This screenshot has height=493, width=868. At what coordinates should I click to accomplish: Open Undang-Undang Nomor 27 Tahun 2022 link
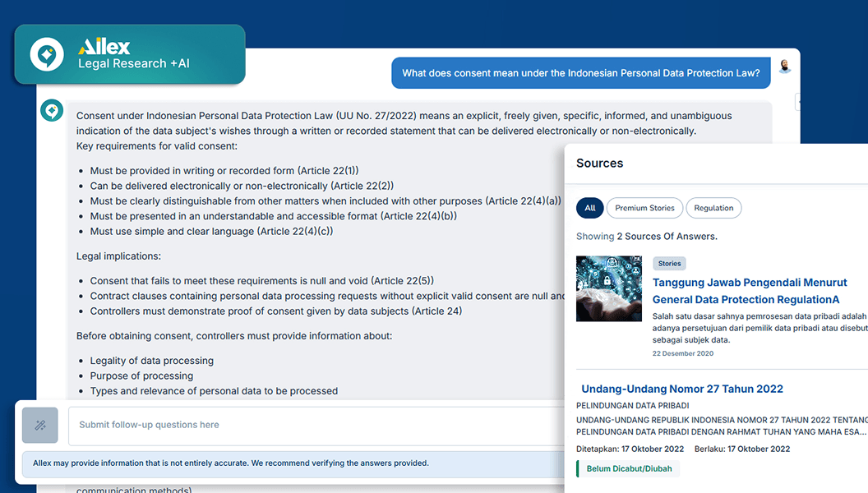[x=681, y=389]
